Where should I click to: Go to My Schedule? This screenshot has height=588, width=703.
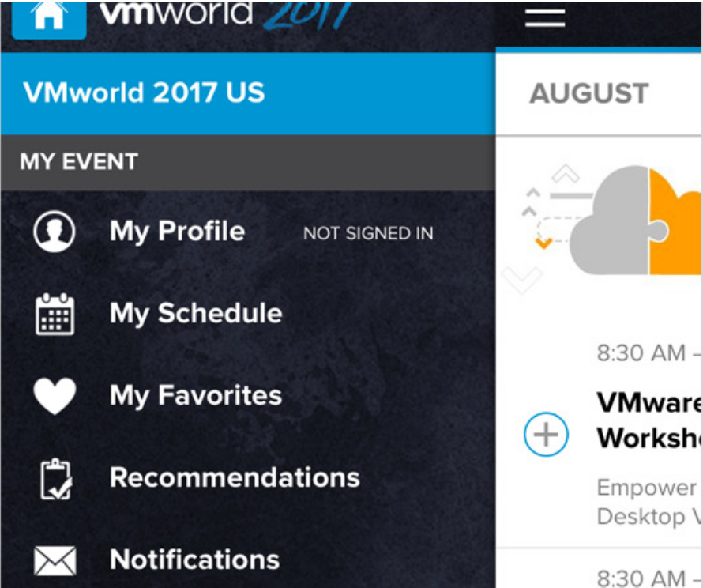pyautogui.click(x=196, y=313)
